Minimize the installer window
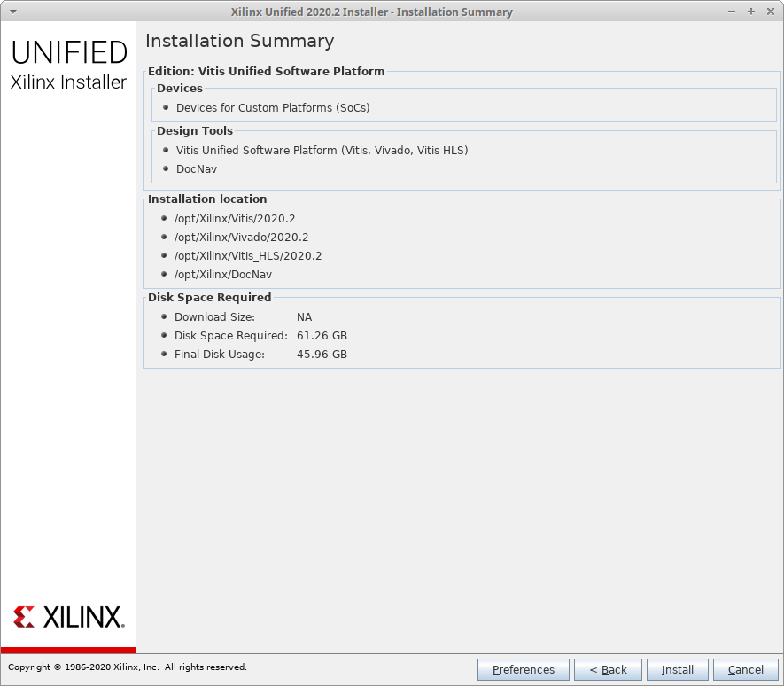The image size is (784, 686). pyautogui.click(x=732, y=12)
